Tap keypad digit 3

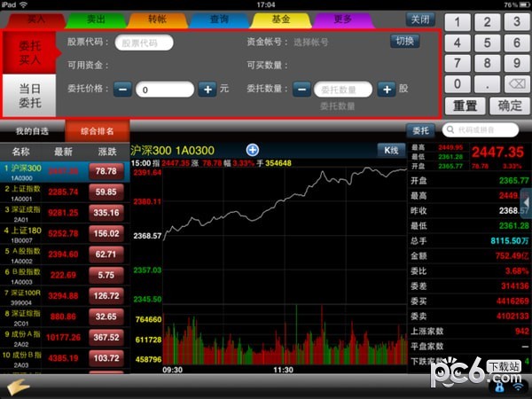coord(517,22)
